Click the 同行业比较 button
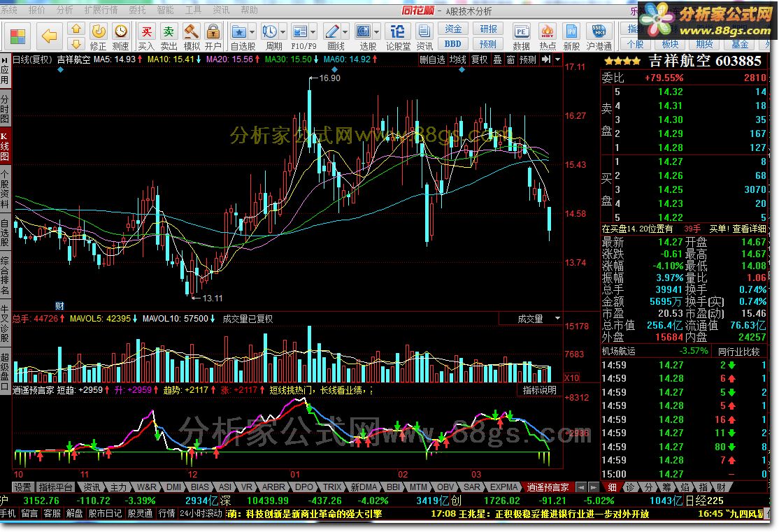779x532 pixels. point(738,351)
